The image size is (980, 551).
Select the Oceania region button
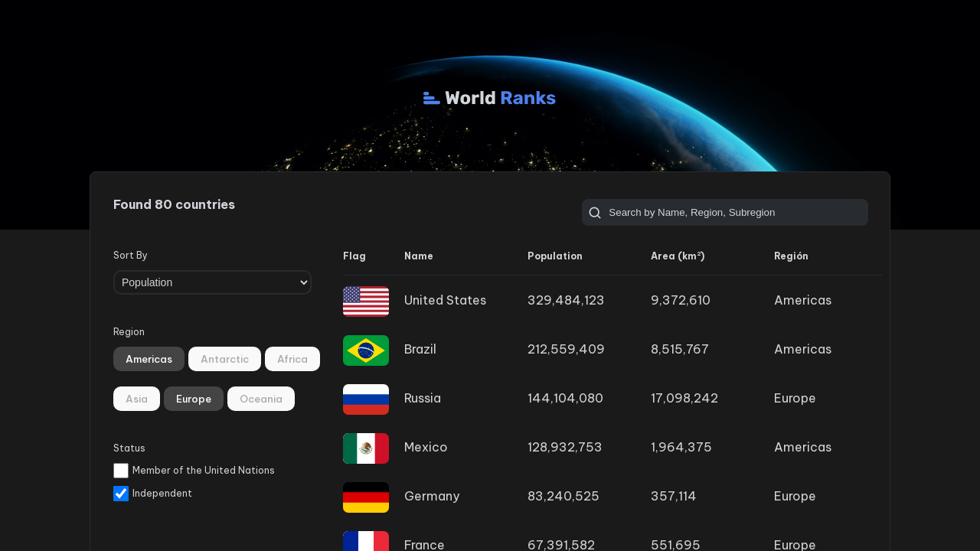coord(260,399)
